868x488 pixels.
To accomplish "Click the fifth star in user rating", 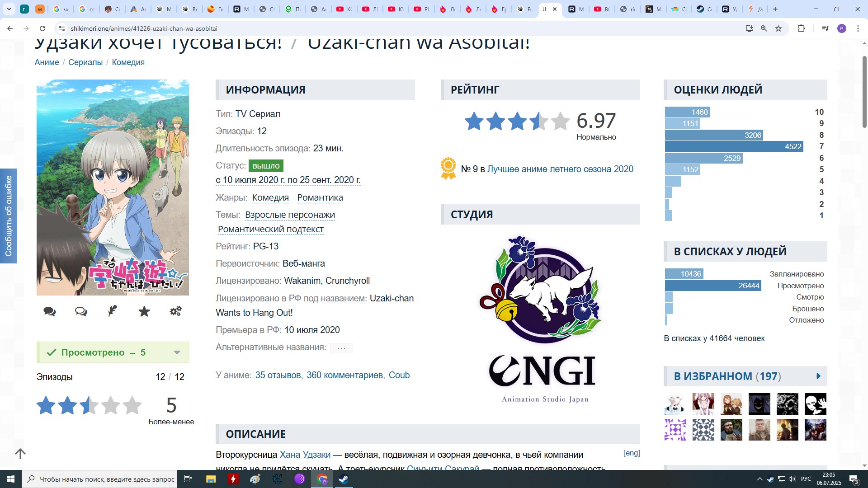I will pyautogui.click(x=132, y=405).
